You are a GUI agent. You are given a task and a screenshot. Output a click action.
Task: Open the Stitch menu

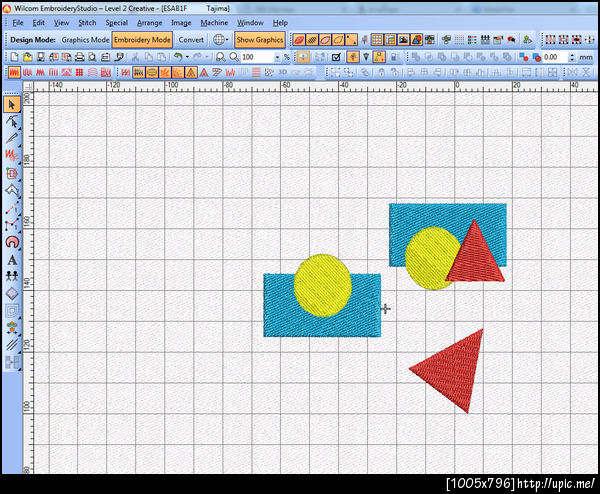click(87, 23)
